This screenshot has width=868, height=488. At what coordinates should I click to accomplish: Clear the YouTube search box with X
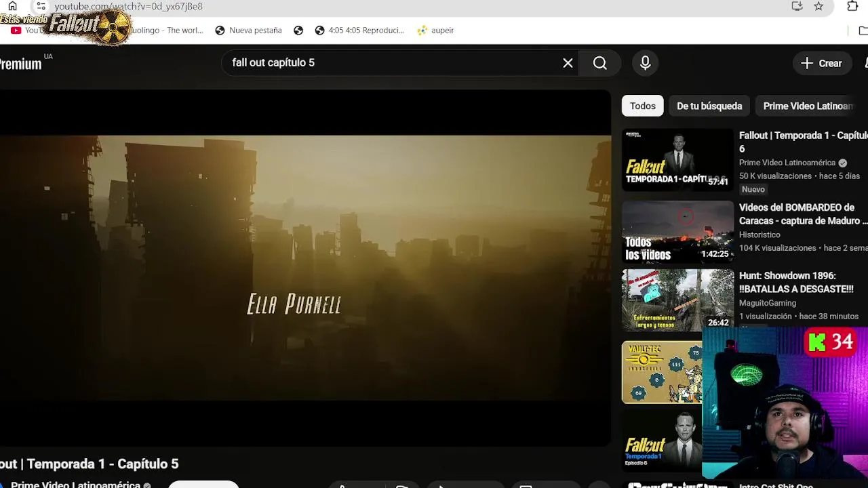568,63
